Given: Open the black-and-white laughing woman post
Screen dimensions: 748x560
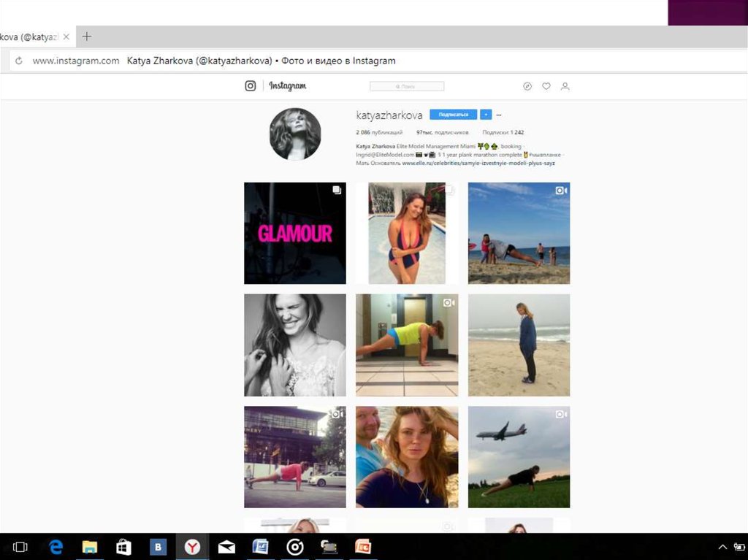Looking at the screenshot, I should [x=295, y=345].
